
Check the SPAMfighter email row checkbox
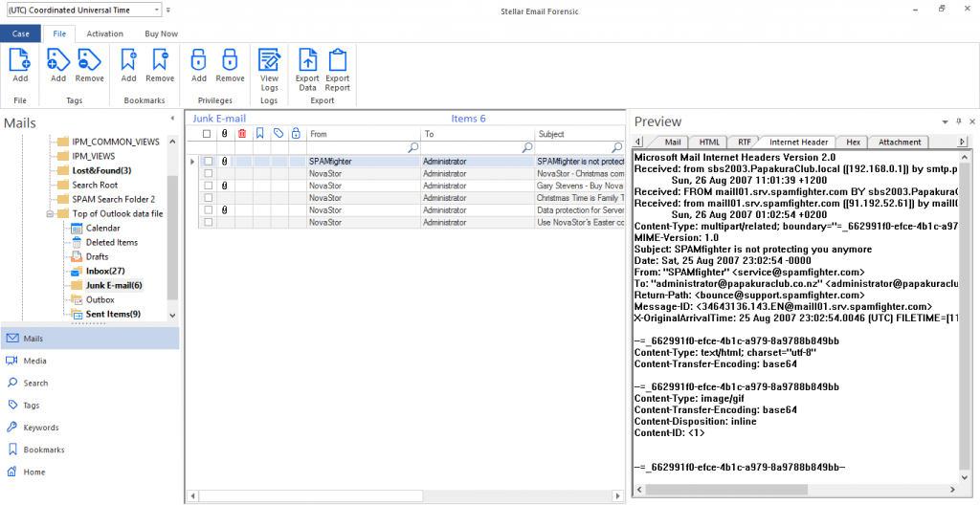tap(208, 162)
